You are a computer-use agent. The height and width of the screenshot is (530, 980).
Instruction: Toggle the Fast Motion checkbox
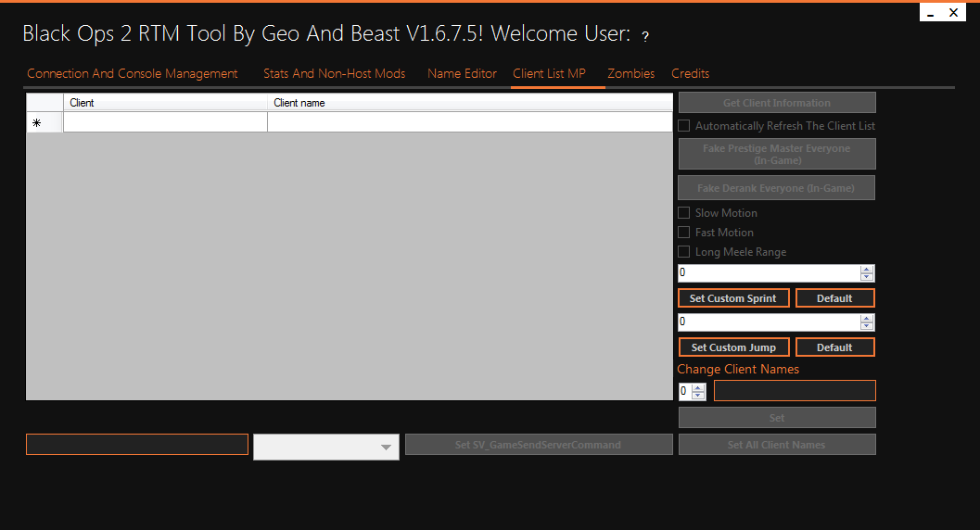click(x=684, y=233)
